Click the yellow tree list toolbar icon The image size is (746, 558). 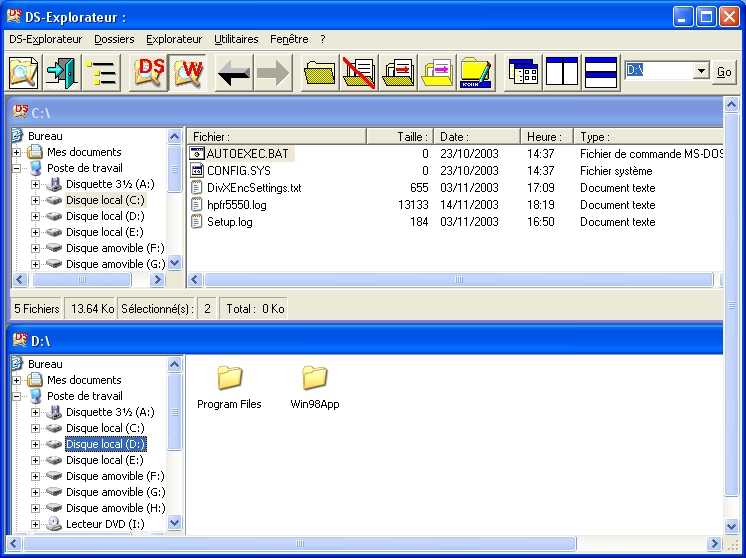point(100,73)
